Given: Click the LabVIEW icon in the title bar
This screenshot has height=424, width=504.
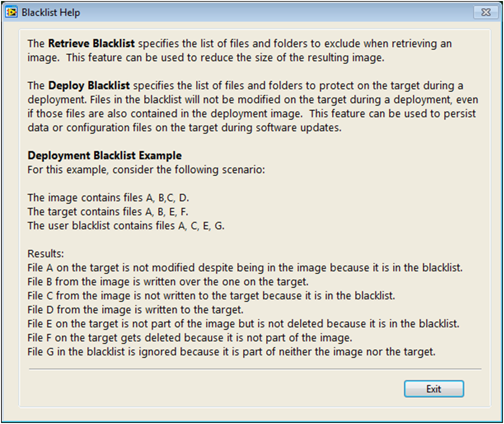Looking at the screenshot, I should [11, 12].
